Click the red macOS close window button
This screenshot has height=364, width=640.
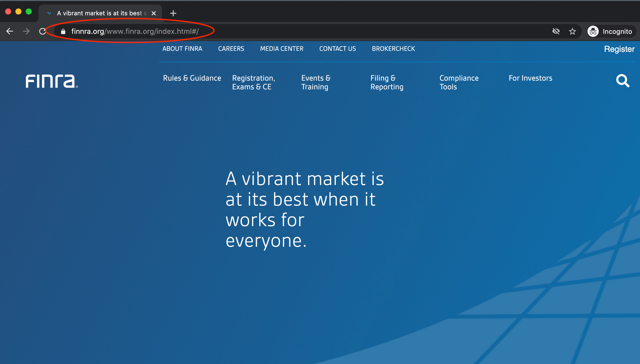(x=8, y=12)
